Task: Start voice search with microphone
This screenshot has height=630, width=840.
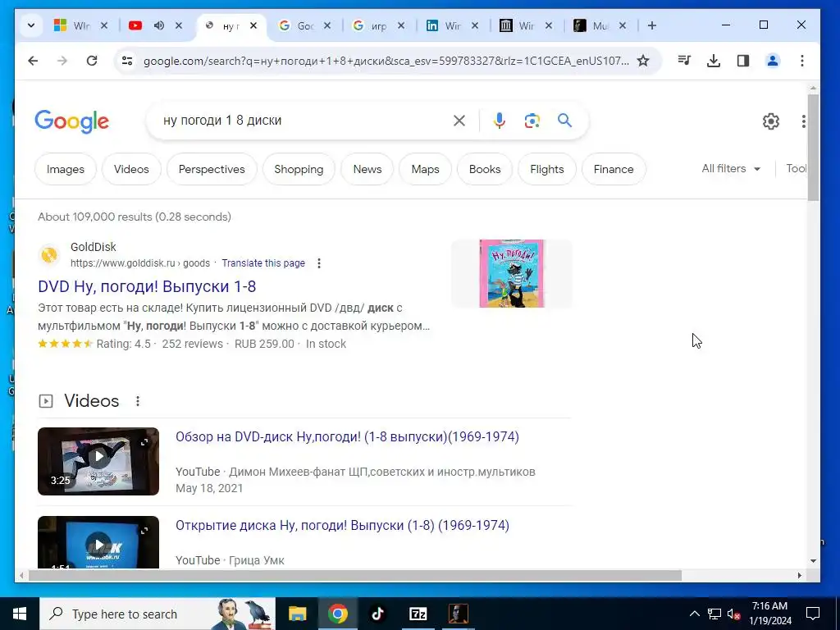Action: click(x=500, y=121)
